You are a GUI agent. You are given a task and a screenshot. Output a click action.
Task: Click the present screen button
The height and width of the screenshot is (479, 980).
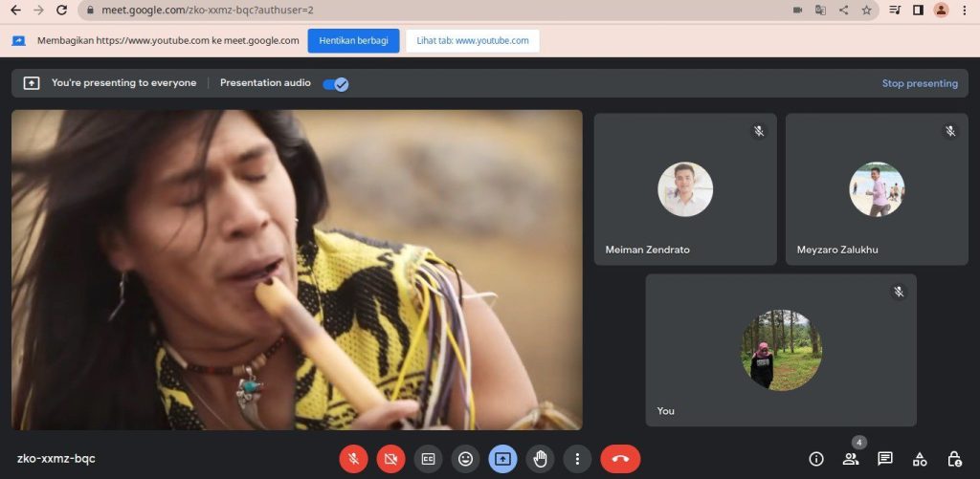[503, 459]
